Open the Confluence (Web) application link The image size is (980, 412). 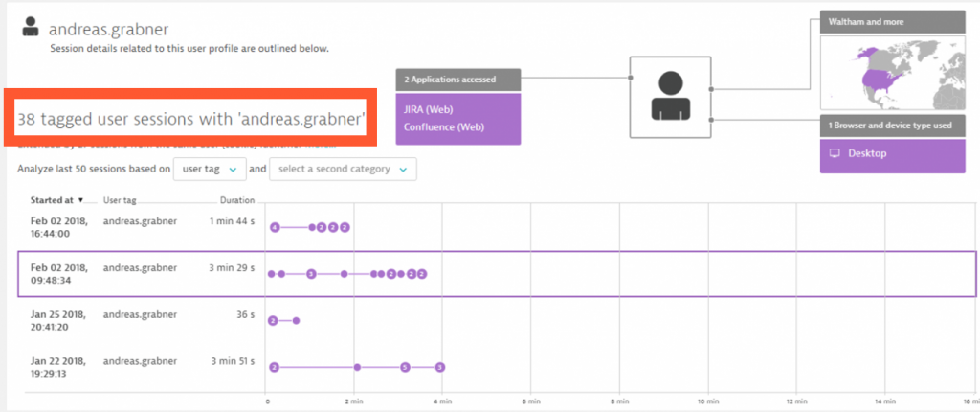[444, 127]
